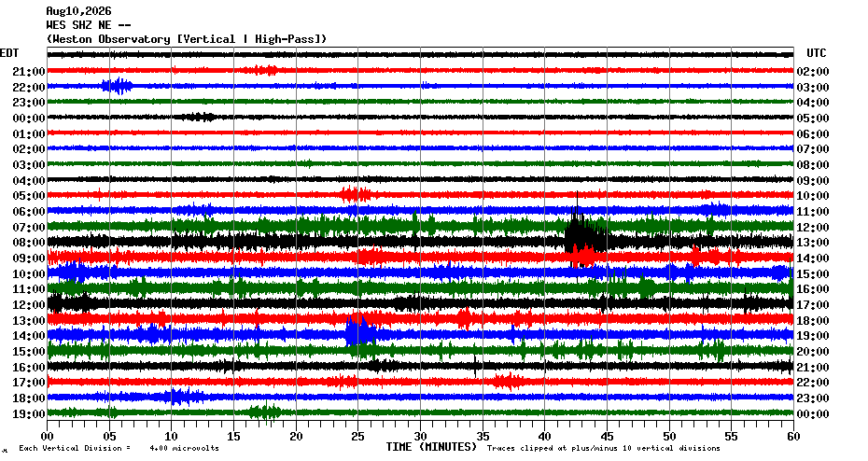Viewport: 868px width, 461px height.
Task: Click the 19:00 UTC row label
Action: click(x=813, y=336)
